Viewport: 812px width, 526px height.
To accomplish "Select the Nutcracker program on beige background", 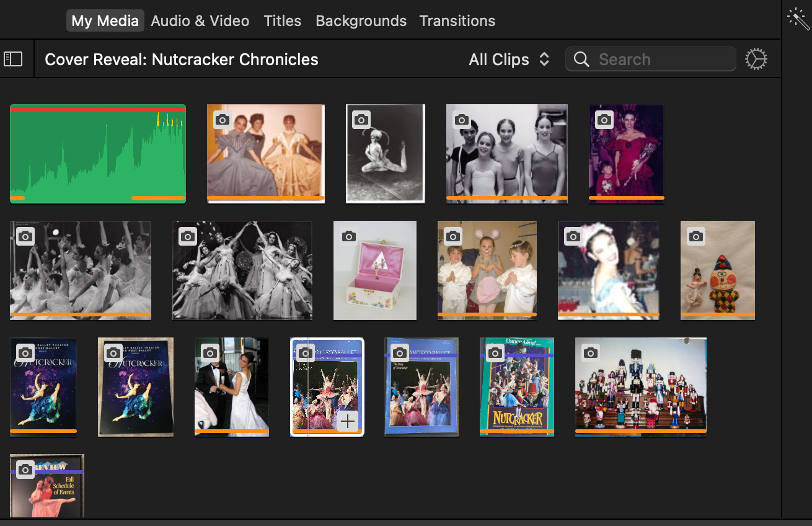I will 136,387.
